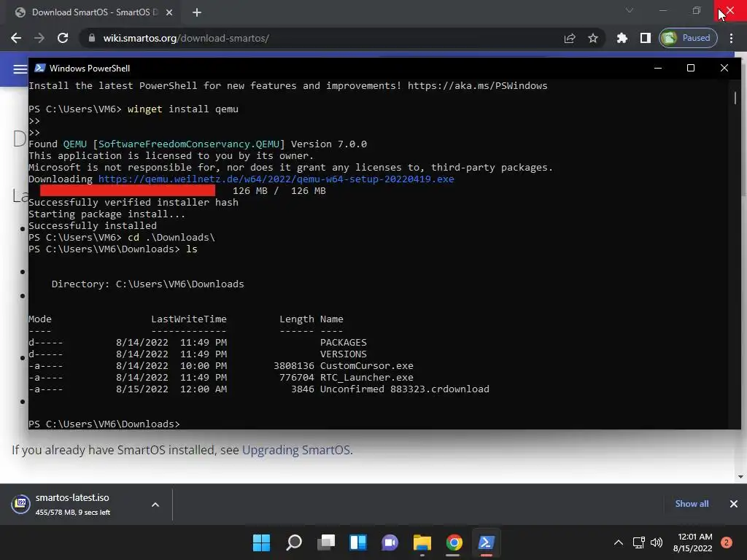Click the qemu-w64-setup download URL
The height and width of the screenshot is (560, 747).
[x=276, y=179]
